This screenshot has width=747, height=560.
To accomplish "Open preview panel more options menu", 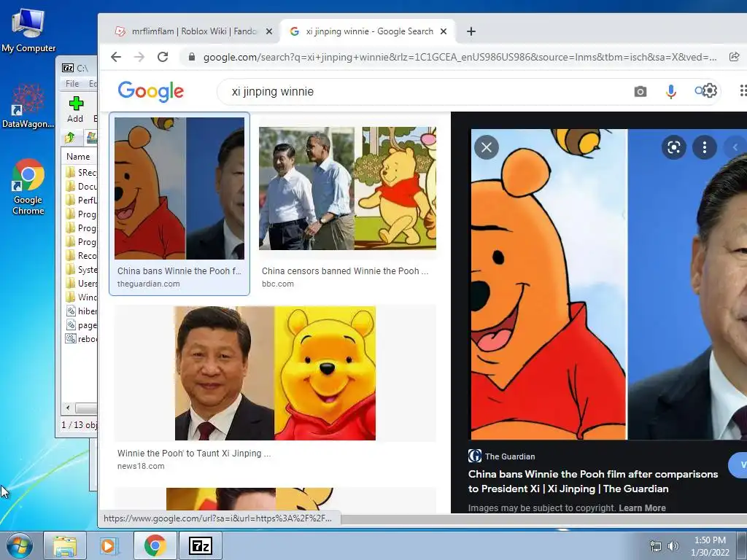I will (x=705, y=147).
